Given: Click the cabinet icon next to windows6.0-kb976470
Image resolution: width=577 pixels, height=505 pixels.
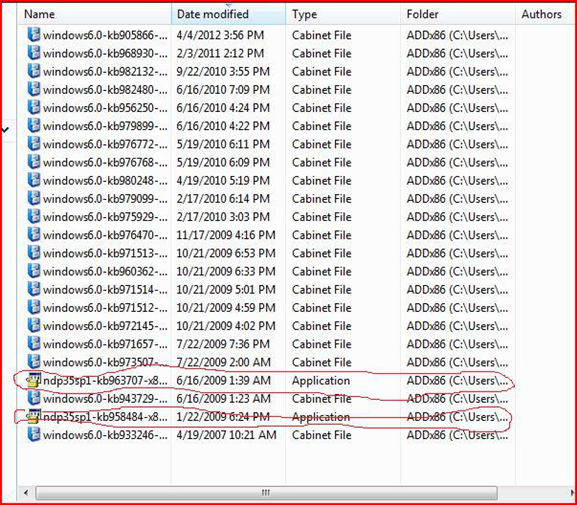Looking at the screenshot, I should pos(33,235).
